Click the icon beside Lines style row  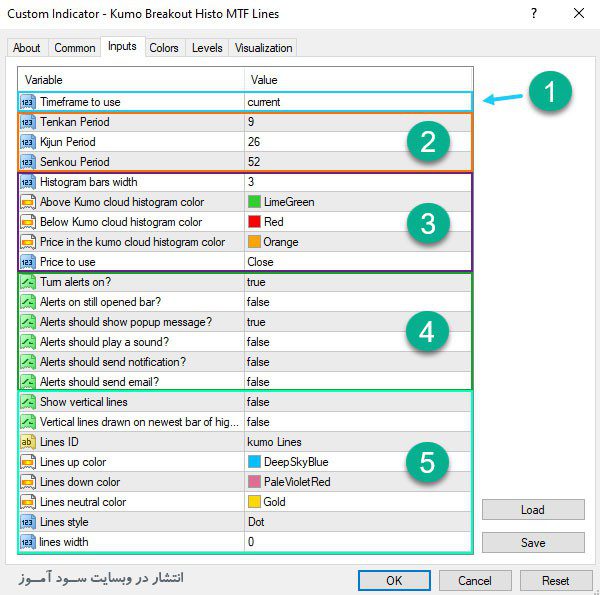[x=28, y=522]
